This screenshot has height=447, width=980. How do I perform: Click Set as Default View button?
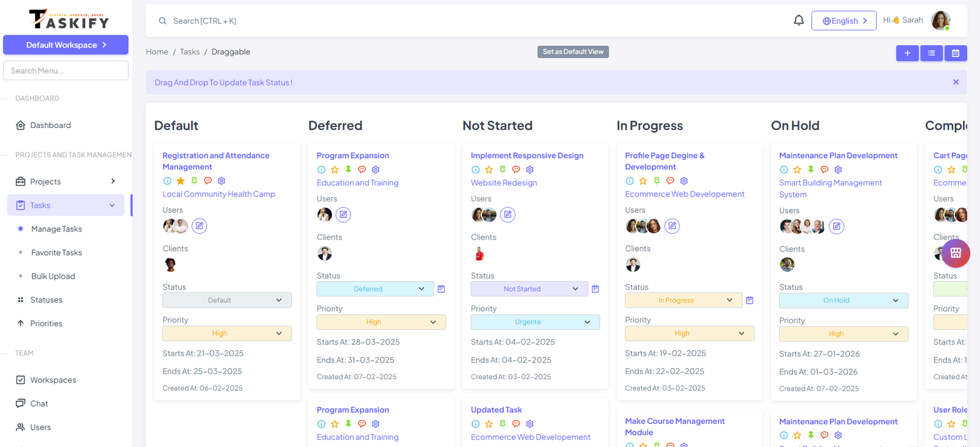pos(573,52)
